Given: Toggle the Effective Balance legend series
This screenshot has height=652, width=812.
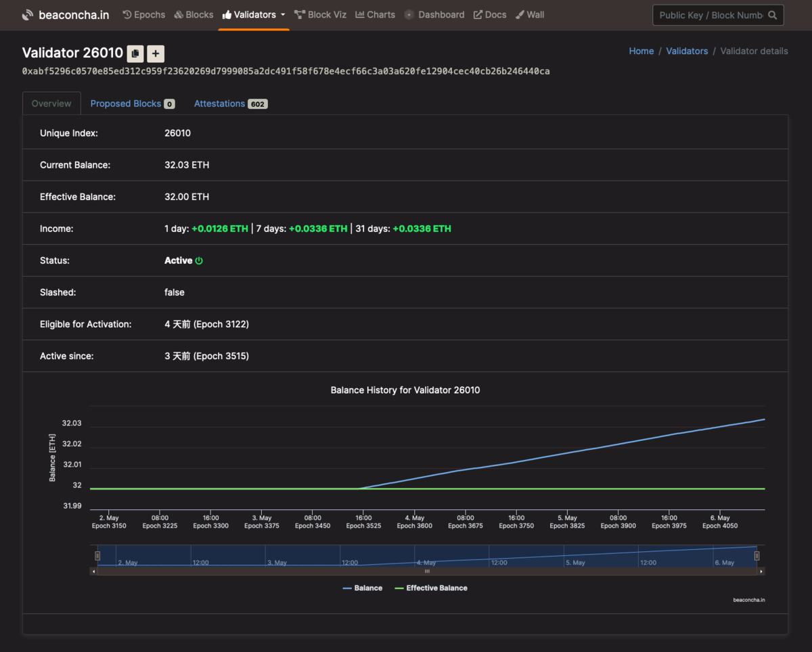Looking at the screenshot, I should click(431, 588).
